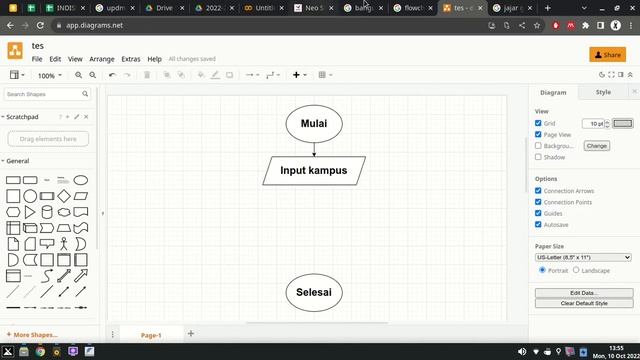This screenshot has width=640, height=360.
Task: Click the Fill Color bucket icon
Action: (201, 75)
